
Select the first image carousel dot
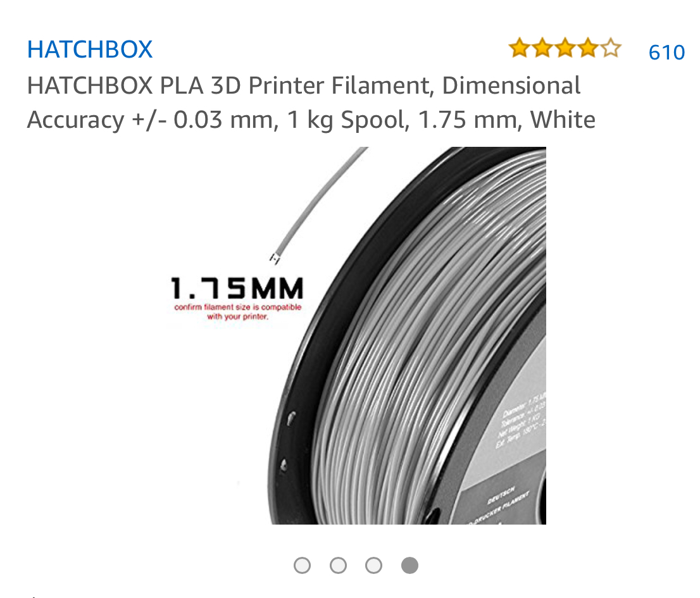(x=303, y=566)
